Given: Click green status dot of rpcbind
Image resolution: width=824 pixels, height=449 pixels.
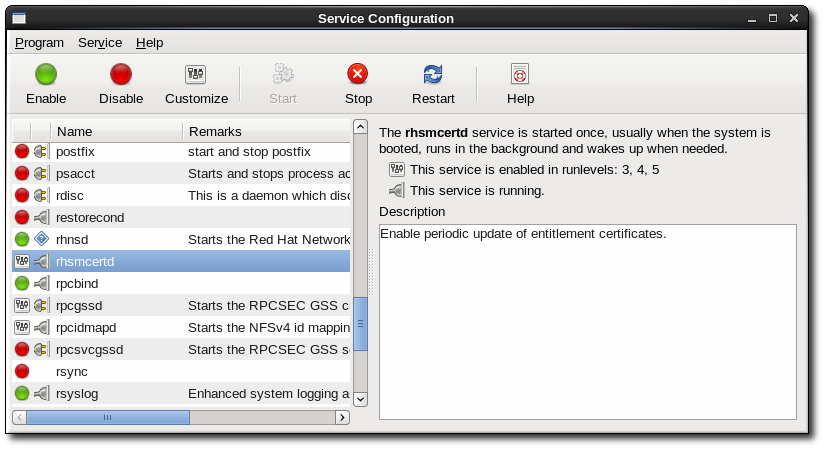Looking at the screenshot, I should pos(22,284).
